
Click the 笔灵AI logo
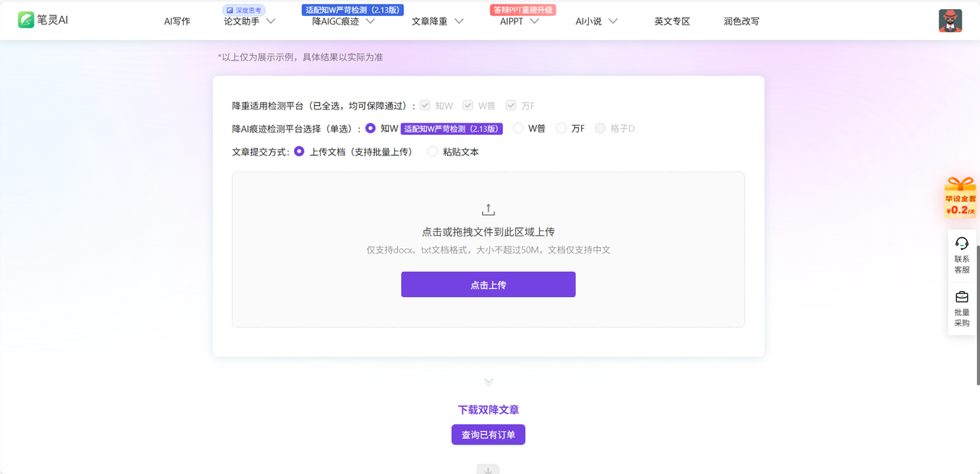click(43, 20)
